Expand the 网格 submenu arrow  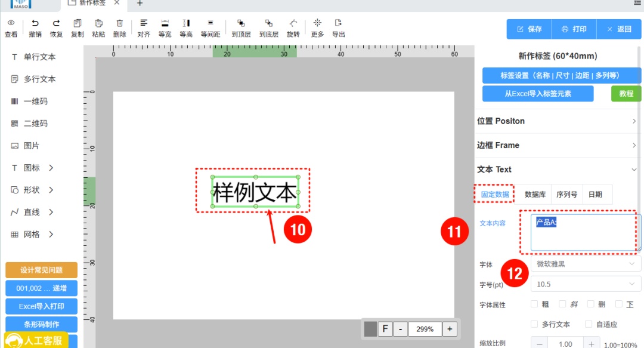coord(51,235)
